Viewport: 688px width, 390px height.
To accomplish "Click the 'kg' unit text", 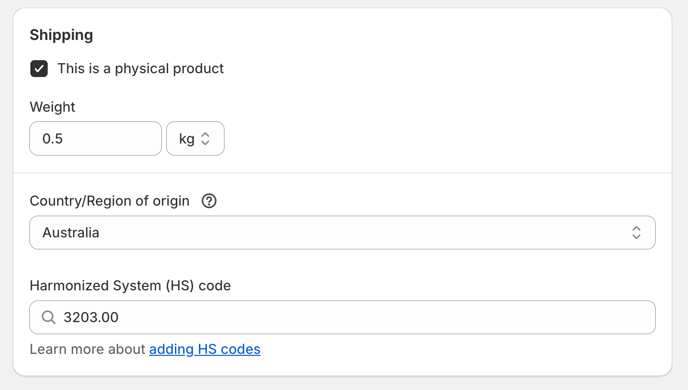I will pyautogui.click(x=187, y=139).
